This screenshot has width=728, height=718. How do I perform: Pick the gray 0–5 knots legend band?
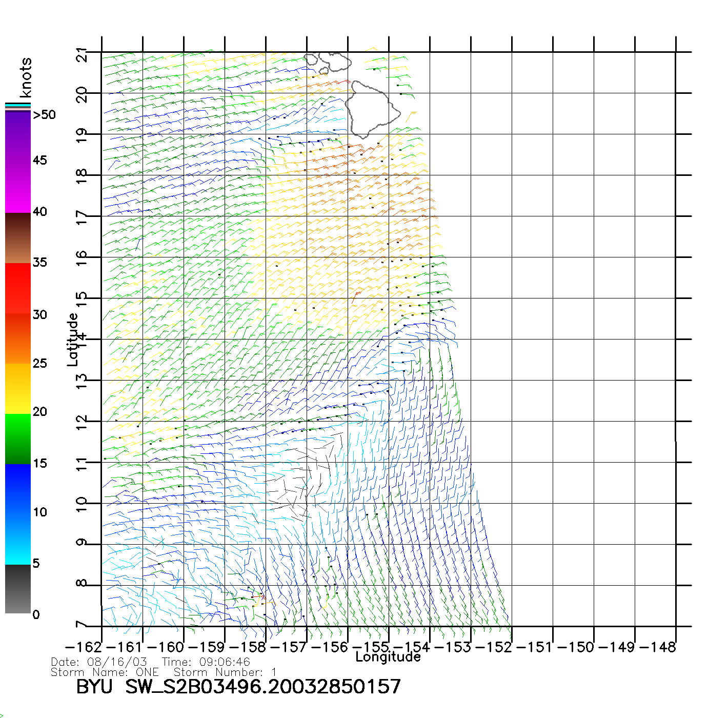18,589
